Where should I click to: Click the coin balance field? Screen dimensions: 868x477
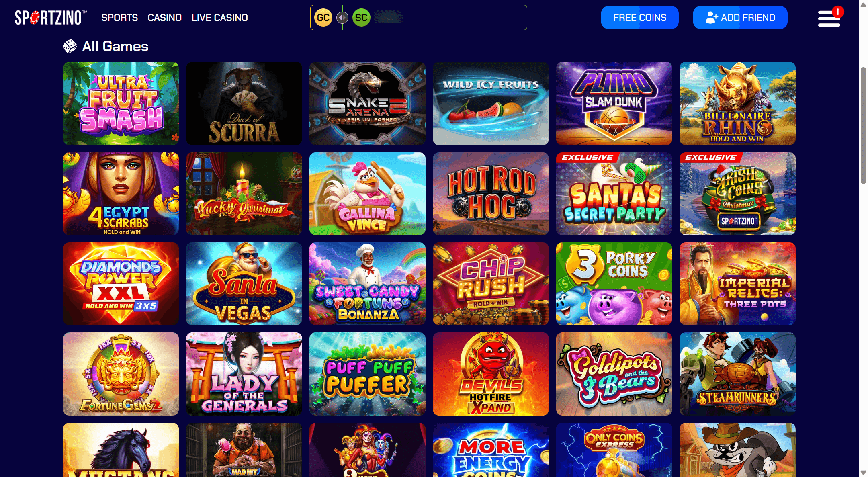pyautogui.click(x=419, y=18)
